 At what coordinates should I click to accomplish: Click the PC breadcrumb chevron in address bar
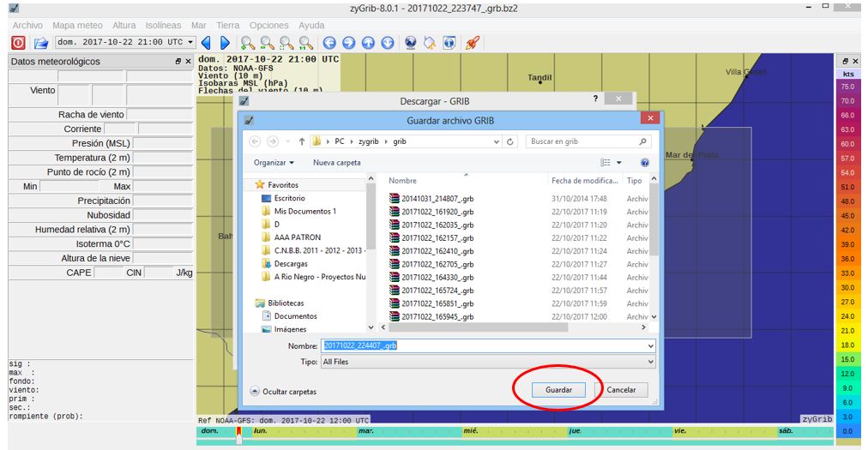(351, 141)
